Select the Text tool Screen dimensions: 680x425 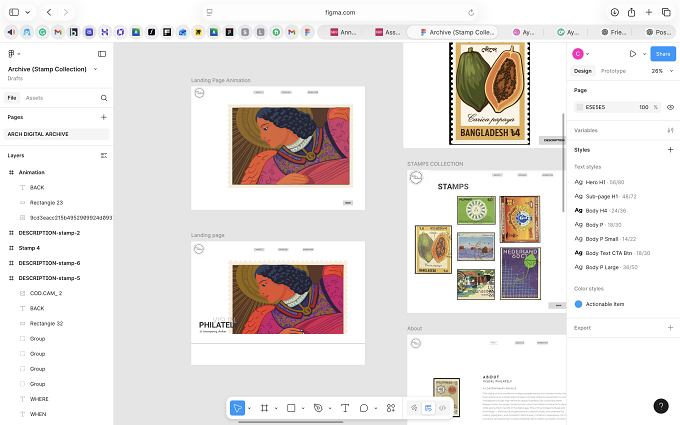pyautogui.click(x=345, y=408)
